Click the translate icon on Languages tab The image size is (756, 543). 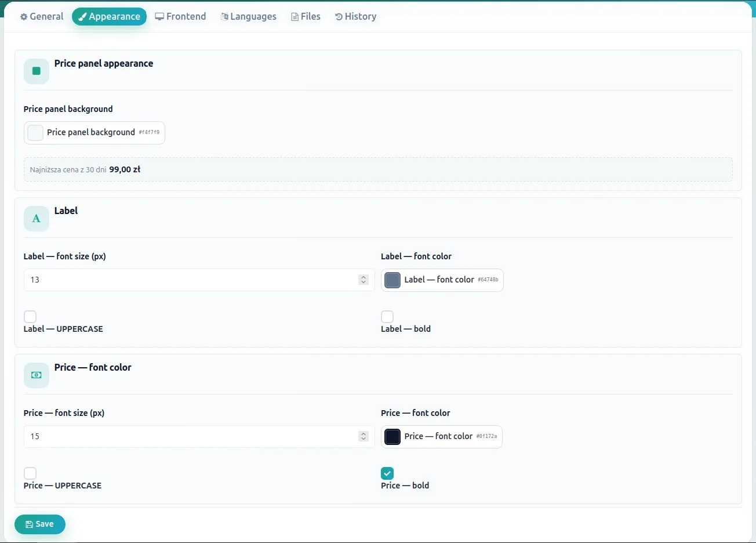pyautogui.click(x=224, y=17)
